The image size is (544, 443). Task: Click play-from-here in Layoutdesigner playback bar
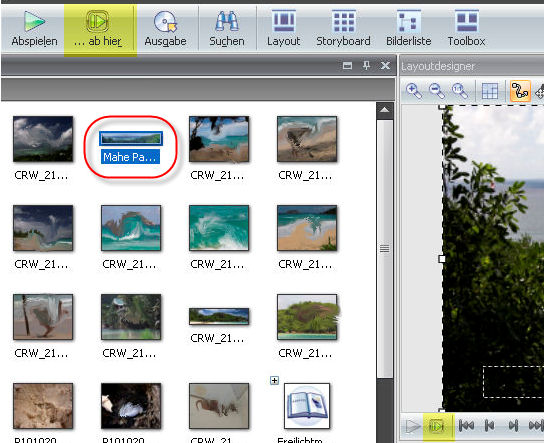(x=437, y=426)
